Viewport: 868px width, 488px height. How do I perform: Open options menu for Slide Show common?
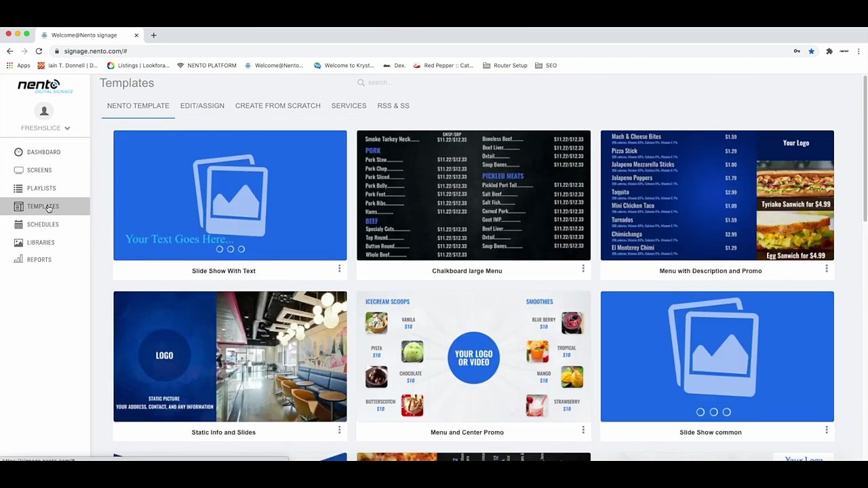click(x=827, y=430)
